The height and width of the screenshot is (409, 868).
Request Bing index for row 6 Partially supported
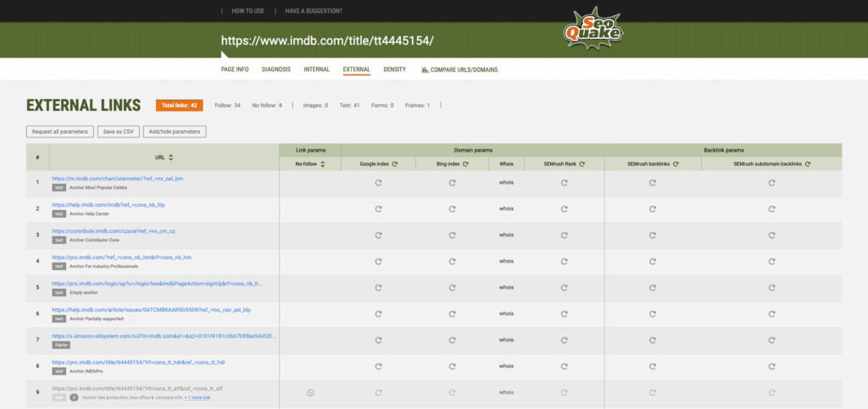[452, 313]
